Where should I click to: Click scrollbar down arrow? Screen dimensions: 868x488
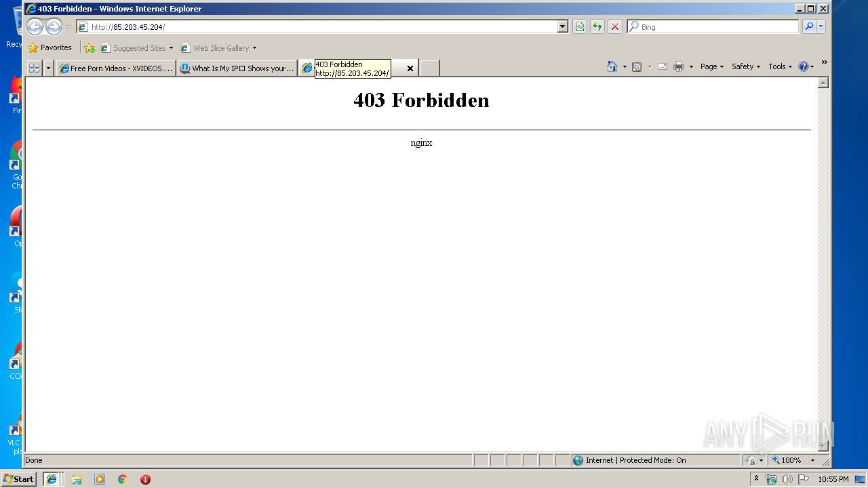click(x=823, y=445)
